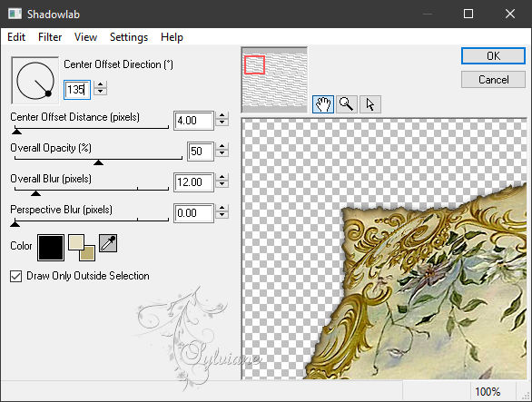This screenshot has height=402, width=532.
Task: Click the navigator thumbnail preview
Action: coord(274,79)
